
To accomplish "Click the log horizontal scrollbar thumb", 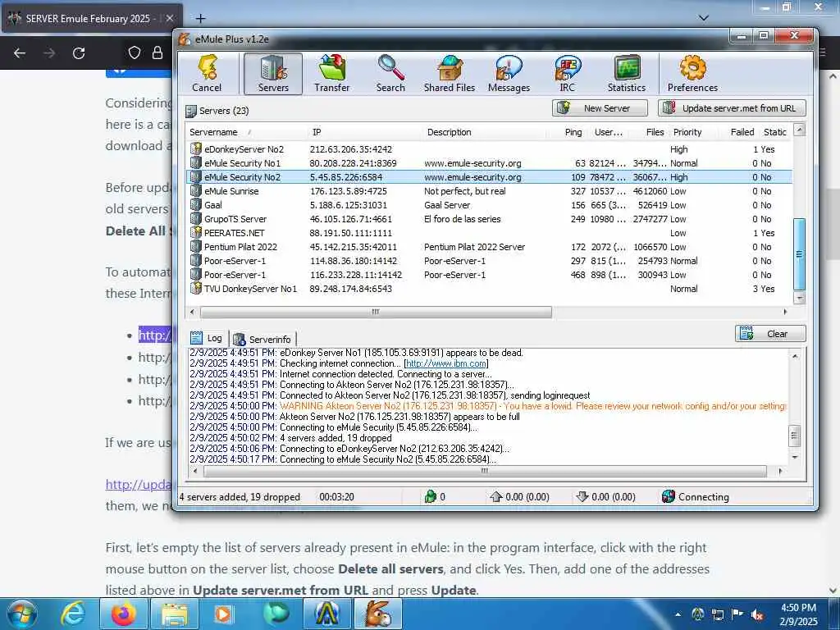I will (485, 472).
